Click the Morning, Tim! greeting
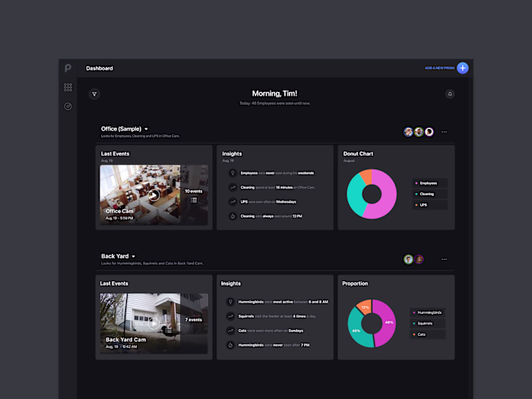This screenshot has width=532, height=399. (x=274, y=93)
